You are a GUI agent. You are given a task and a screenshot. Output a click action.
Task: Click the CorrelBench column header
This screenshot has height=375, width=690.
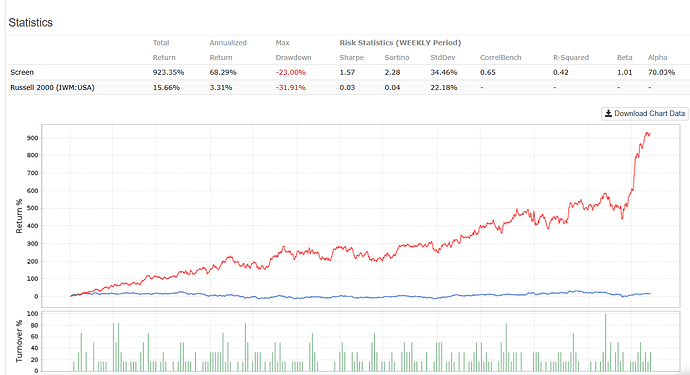(500, 58)
